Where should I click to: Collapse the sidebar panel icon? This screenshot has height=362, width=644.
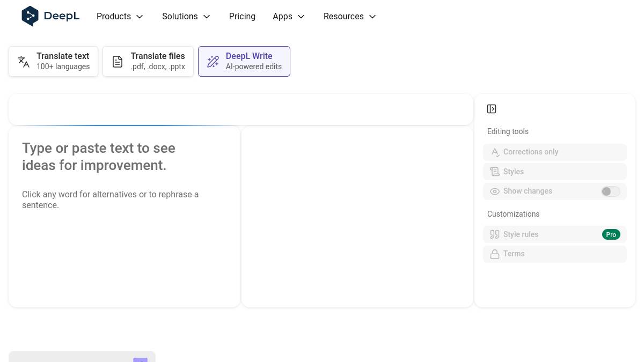492,109
